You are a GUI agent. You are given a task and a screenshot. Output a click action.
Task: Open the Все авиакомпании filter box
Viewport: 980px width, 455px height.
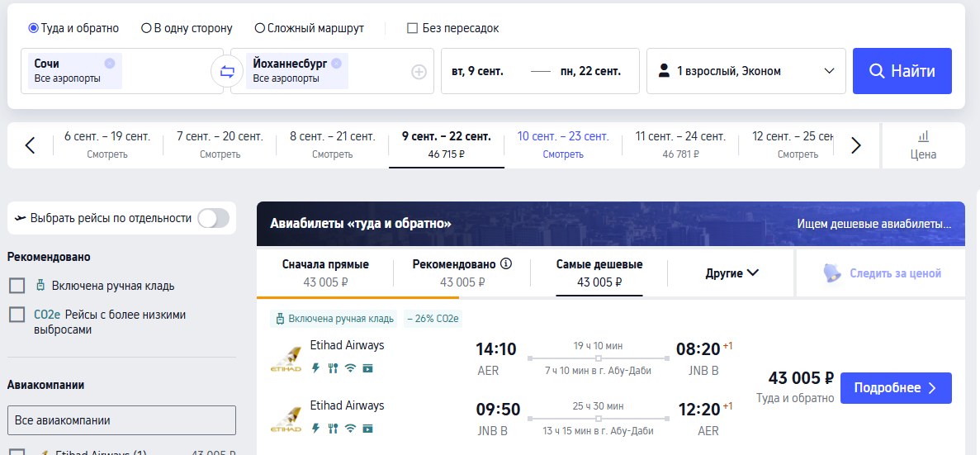pyautogui.click(x=121, y=420)
